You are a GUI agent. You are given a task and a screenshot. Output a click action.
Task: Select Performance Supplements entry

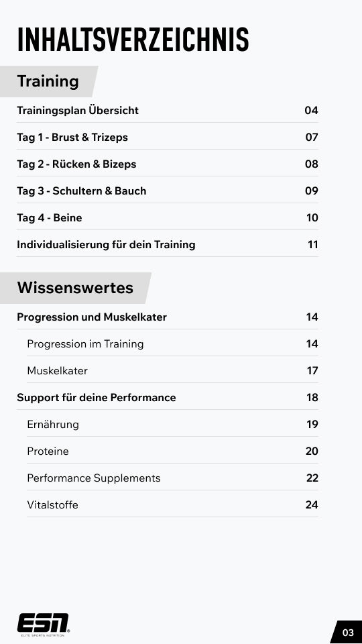pyautogui.click(x=172, y=478)
